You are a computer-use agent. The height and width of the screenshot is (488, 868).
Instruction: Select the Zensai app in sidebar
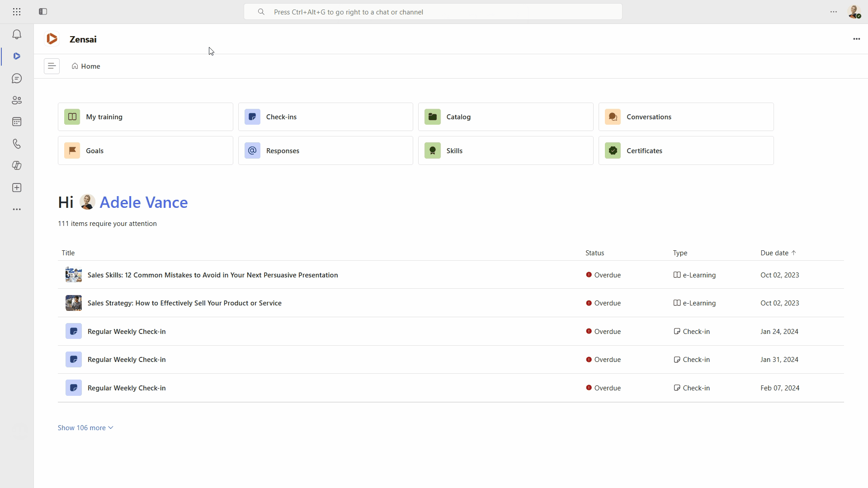click(x=17, y=56)
